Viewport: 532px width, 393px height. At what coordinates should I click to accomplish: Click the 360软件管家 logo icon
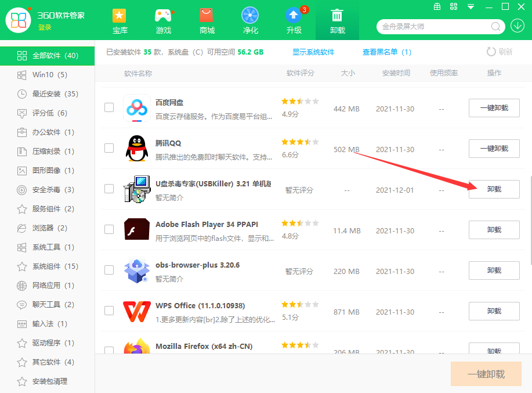(19, 20)
